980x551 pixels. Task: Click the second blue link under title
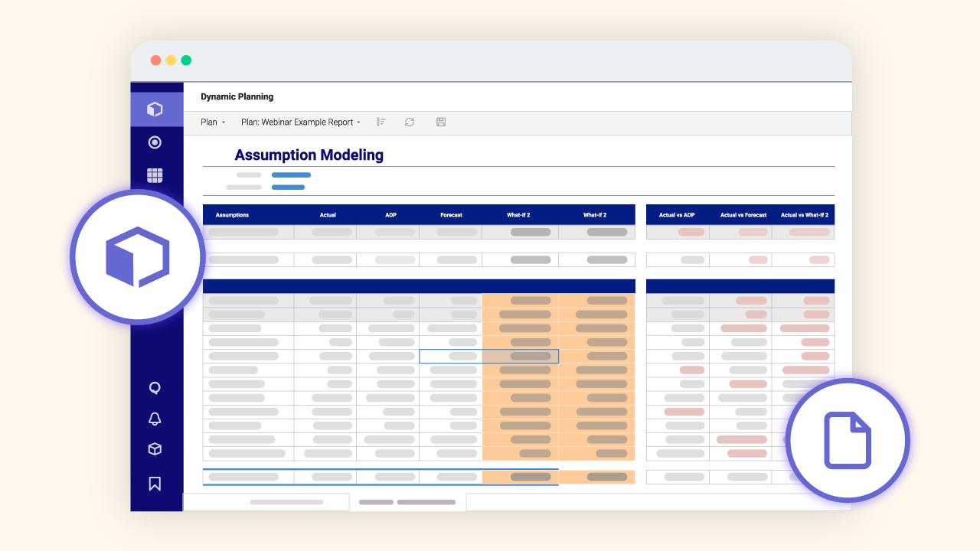pyautogui.click(x=288, y=187)
